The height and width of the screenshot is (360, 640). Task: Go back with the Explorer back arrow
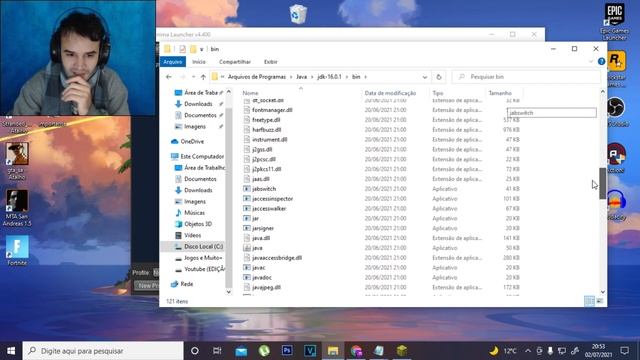[169, 77]
